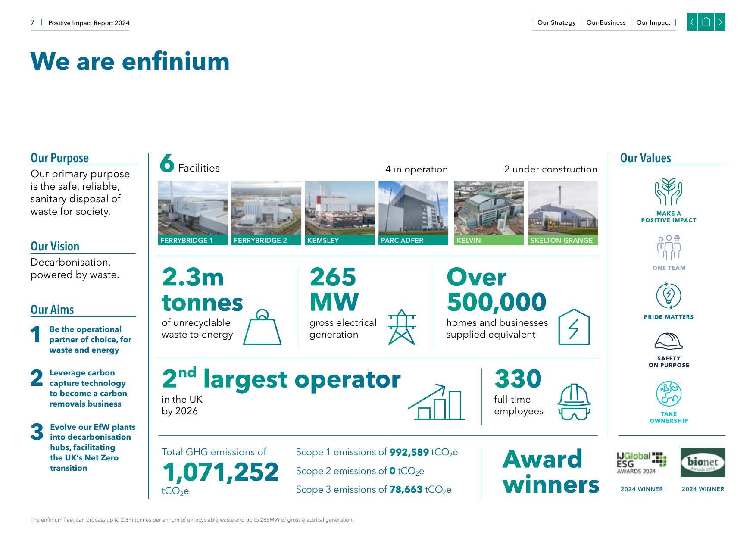Image resolution: width=756 pixels, height=535 pixels.
Task: Click the growth bar chart icon
Action: [436, 402]
